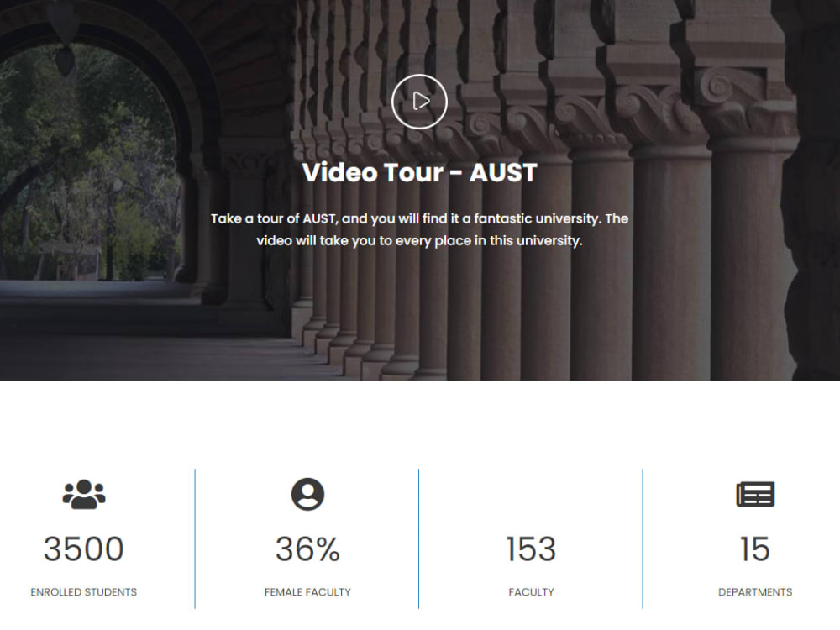
Task: Select the 153 faculty number
Action: coord(531,549)
